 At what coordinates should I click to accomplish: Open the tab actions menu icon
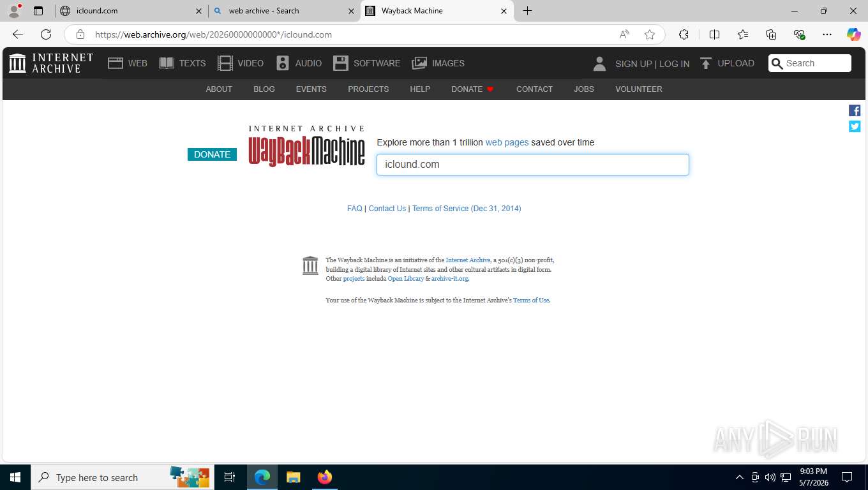click(x=38, y=11)
